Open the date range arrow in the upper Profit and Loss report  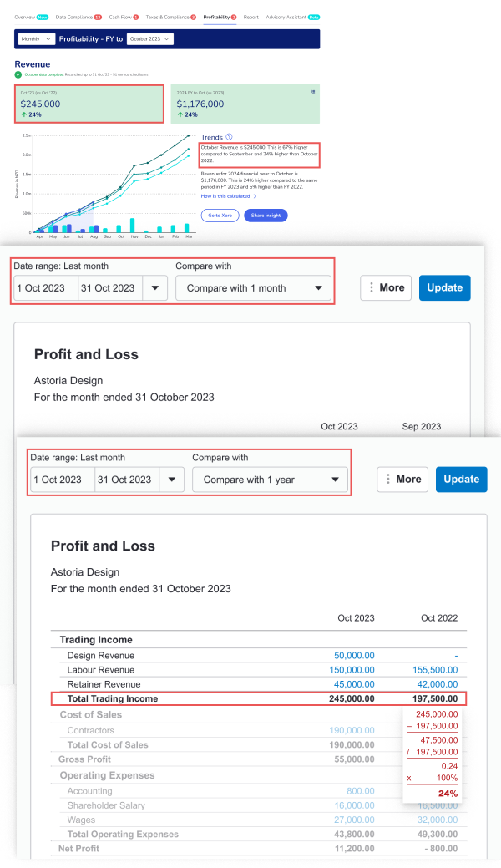click(154, 288)
